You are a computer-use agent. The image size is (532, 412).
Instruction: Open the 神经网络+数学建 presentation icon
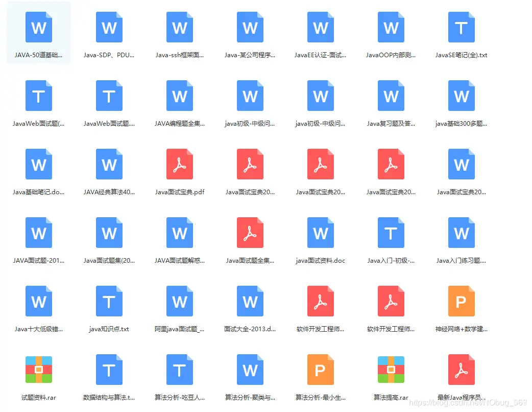point(461,301)
